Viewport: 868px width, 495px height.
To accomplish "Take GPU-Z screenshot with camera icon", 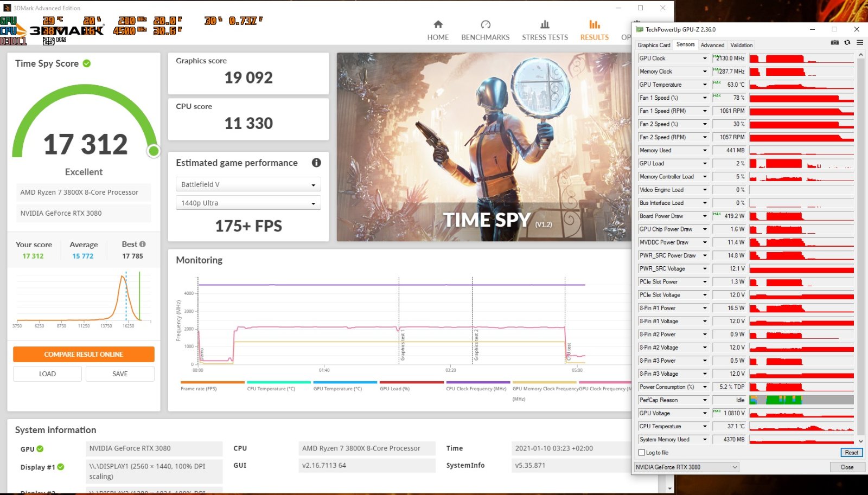I will point(834,42).
